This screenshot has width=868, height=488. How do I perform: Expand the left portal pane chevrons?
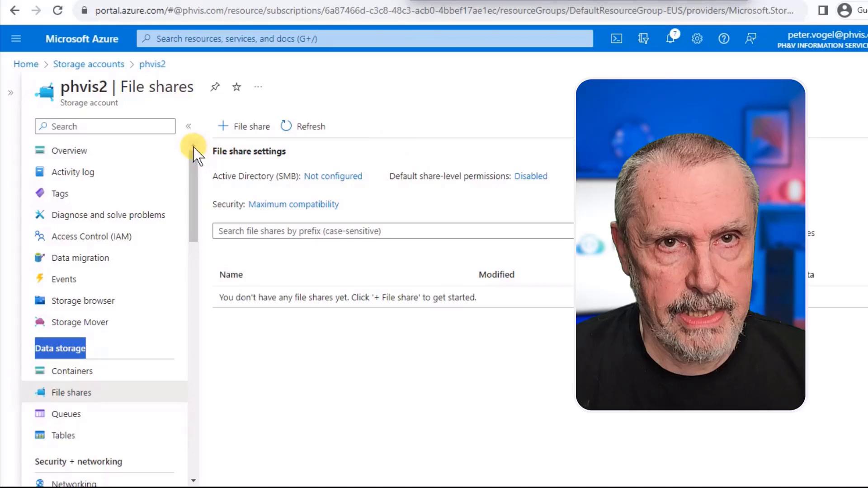click(10, 93)
